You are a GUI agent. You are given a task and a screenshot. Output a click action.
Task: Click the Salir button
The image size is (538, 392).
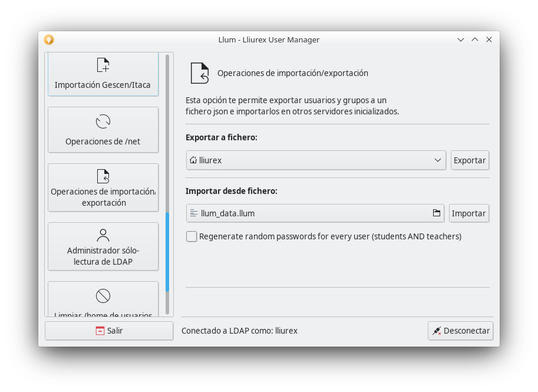[109, 331]
